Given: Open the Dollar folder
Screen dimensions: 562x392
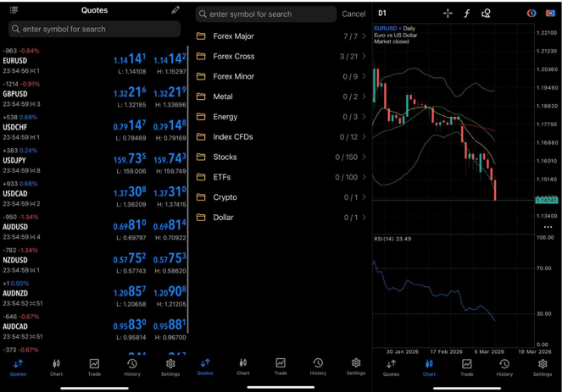Looking at the screenshot, I should [281, 218].
